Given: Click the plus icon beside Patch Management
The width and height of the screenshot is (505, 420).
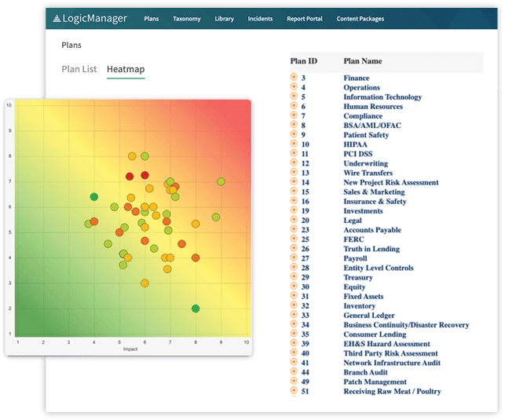Looking at the screenshot, I should (x=294, y=382).
